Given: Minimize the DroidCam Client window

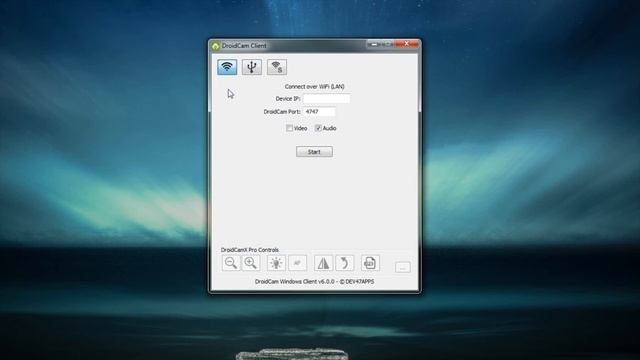Looking at the screenshot, I should (373, 44).
